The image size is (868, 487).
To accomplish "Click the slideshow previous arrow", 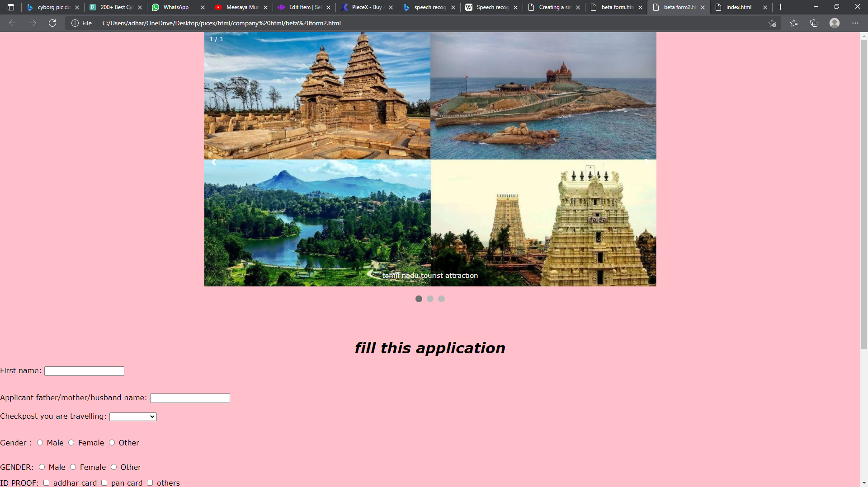I will (x=214, y=162).
